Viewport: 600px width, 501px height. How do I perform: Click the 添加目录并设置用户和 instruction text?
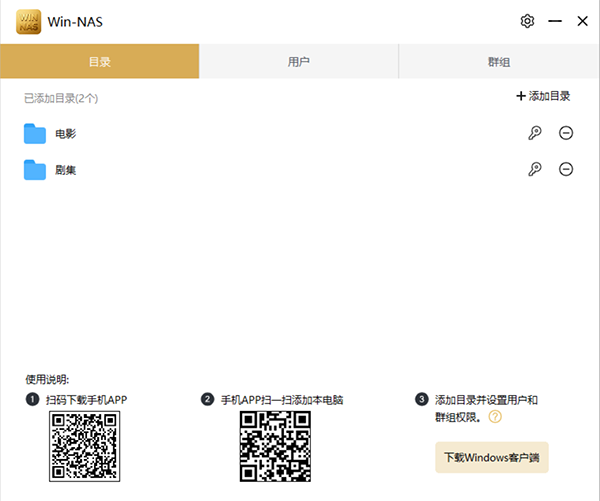(x=486, y=400)
